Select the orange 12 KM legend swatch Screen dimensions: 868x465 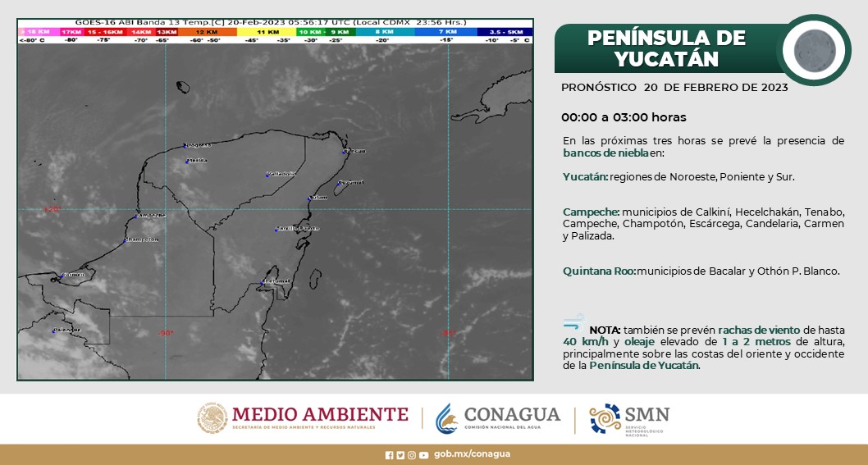click(208, 32)
